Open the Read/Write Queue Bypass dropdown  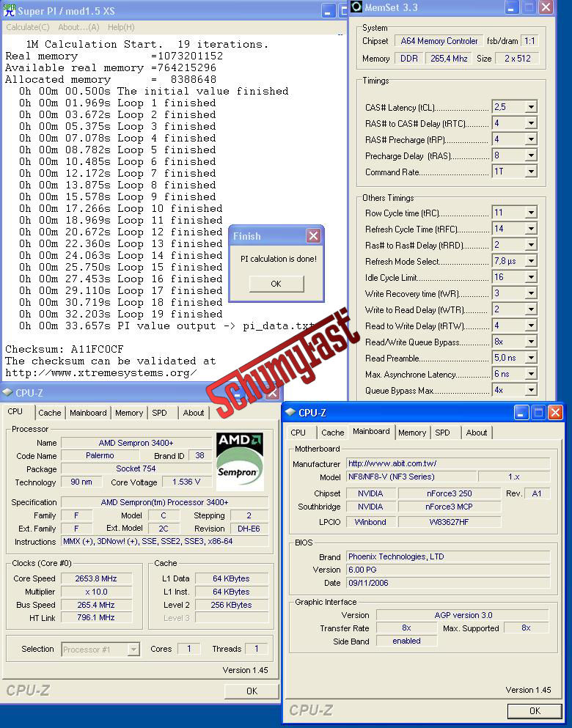click(x=531, y=342)
